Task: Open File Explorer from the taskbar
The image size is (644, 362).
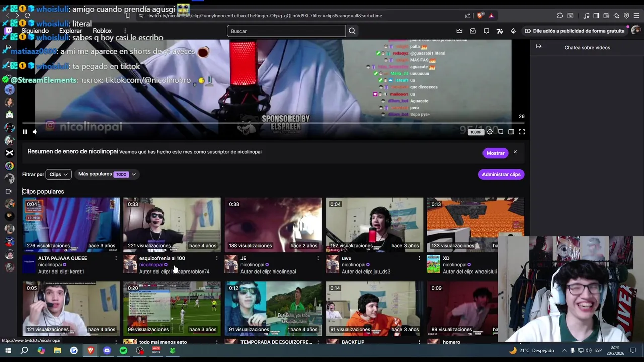Action: coord(57,350)
